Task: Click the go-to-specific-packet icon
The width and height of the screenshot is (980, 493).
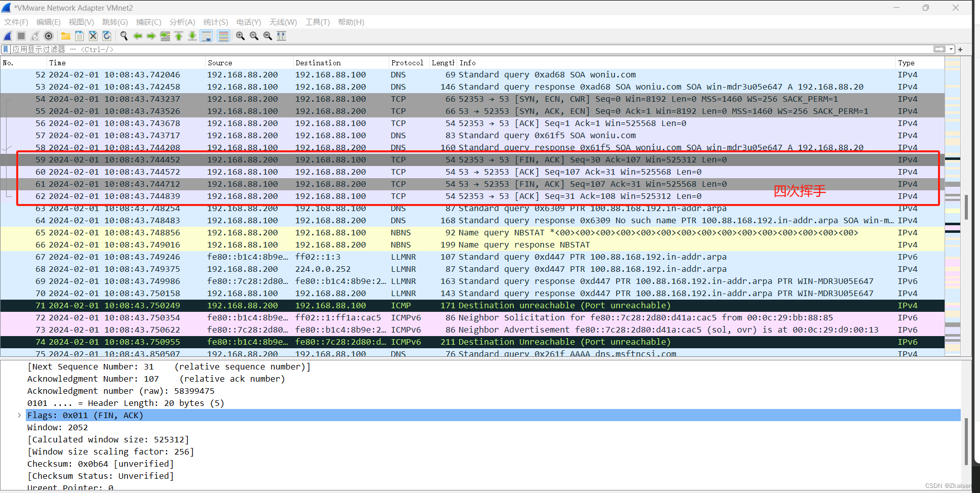Action: 165,36
